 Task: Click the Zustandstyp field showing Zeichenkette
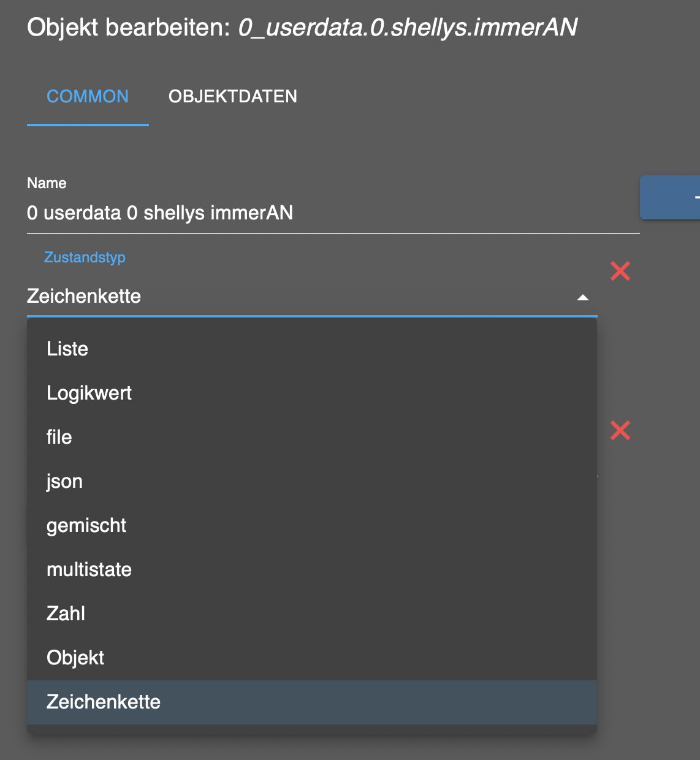(x=300, y=297)
